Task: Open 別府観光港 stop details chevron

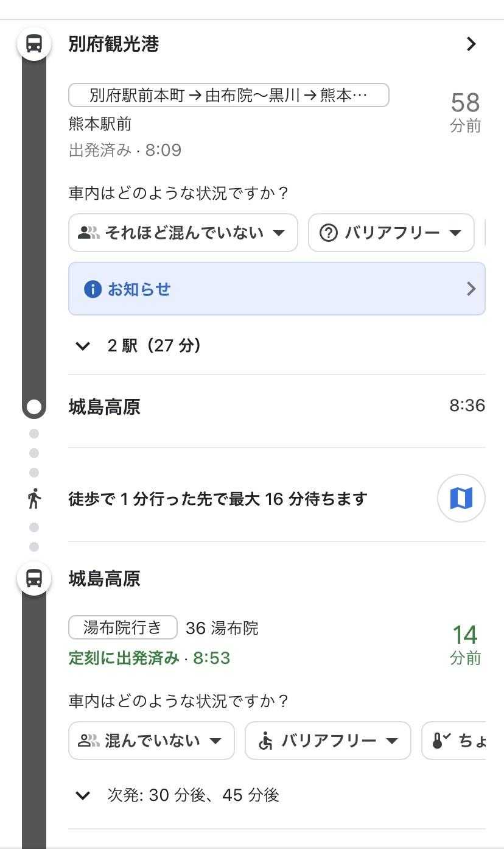Action: point(471,44)
